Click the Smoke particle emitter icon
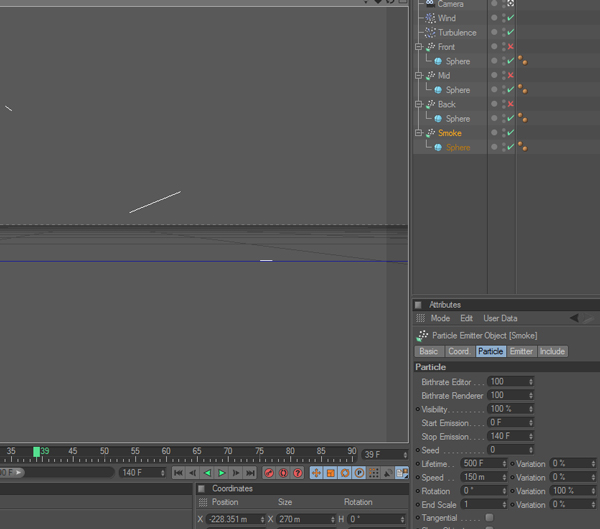The image size is (600, 529). [430, 133]
